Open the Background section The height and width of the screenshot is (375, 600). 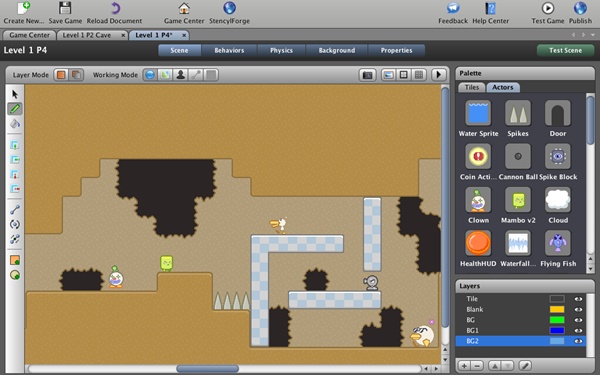coord(337,51)
